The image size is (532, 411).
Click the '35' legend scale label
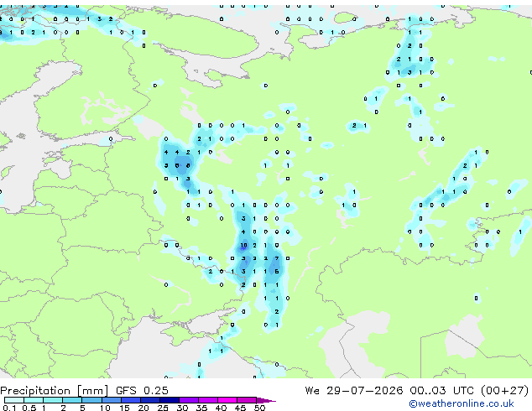click(201, 408)
